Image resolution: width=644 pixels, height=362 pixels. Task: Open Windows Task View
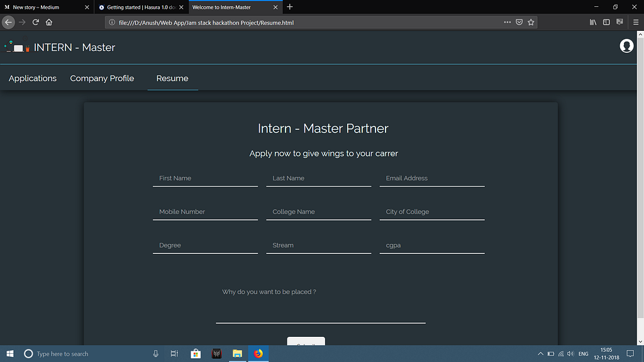click(x=174, y=353)
